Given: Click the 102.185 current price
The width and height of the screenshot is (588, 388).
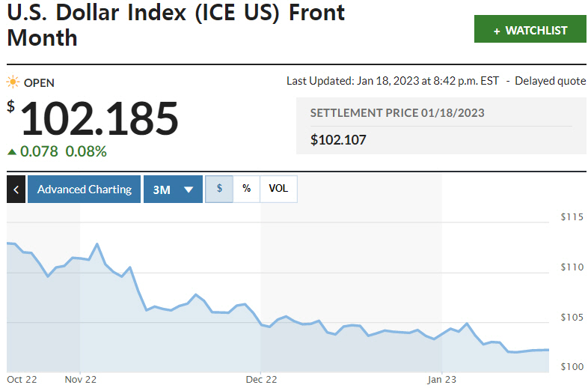Looking at the screenshot, I should [x=99, y=118].
